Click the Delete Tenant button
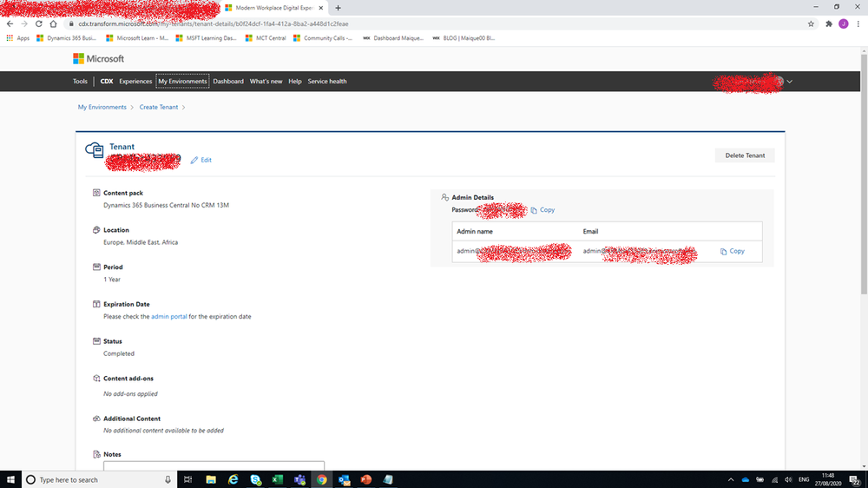 745,155
